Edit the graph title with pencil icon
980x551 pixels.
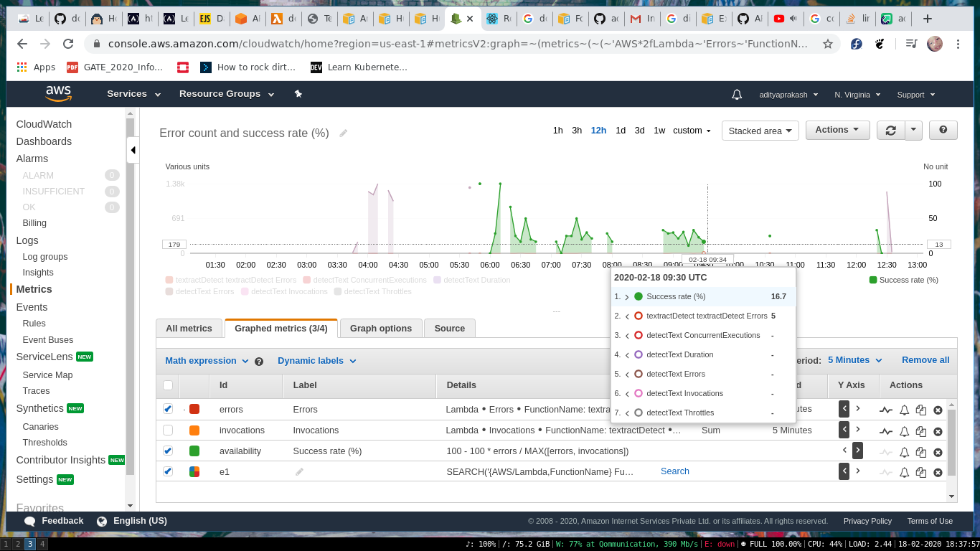coord(344,133)
